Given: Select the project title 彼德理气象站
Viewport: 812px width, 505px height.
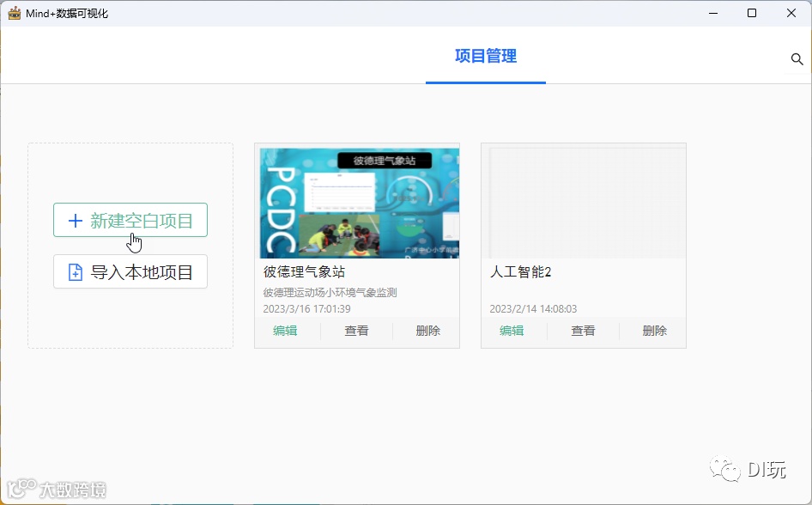Looking at the screenshot, I should [x=304, y=272].
